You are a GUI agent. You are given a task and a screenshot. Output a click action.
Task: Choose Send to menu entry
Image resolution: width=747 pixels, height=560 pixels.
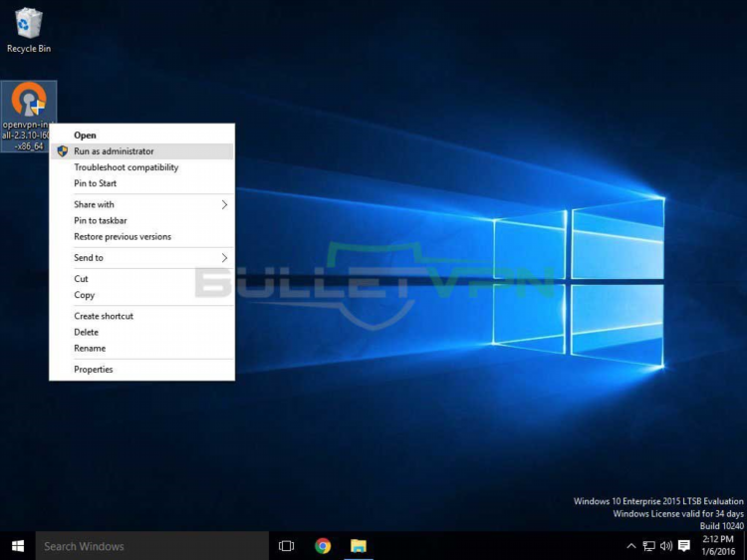click(141, 258)
